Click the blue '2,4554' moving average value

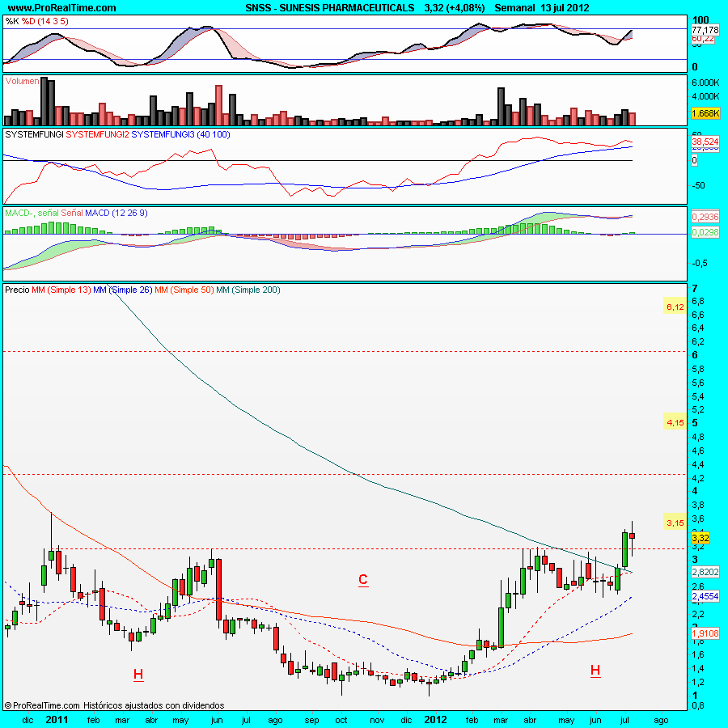[x=705, y=596]
